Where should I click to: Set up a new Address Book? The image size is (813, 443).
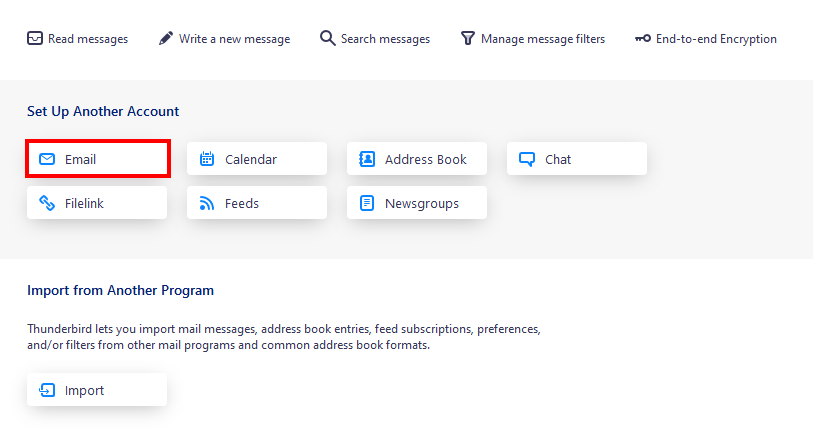pos(417,159)
